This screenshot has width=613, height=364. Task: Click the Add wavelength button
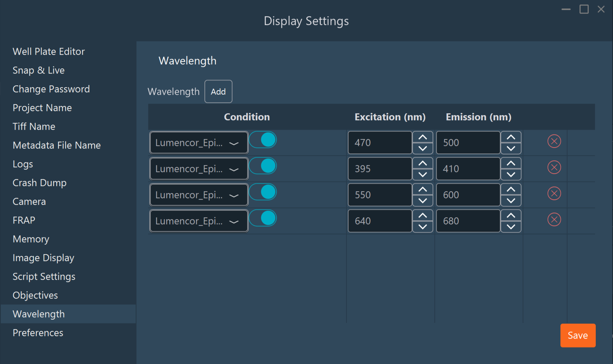[x=218, y=92]
